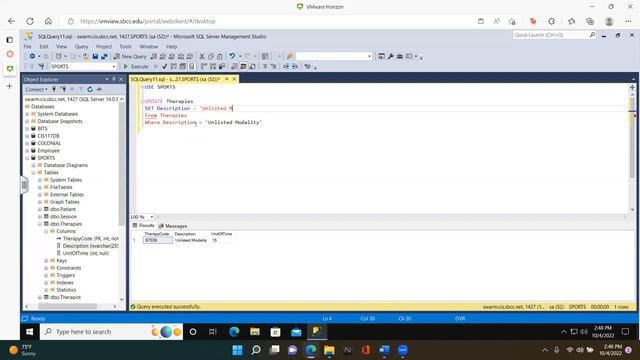
Task: Click the Quick Launch search magnifier icon
Action: [592, 35]
